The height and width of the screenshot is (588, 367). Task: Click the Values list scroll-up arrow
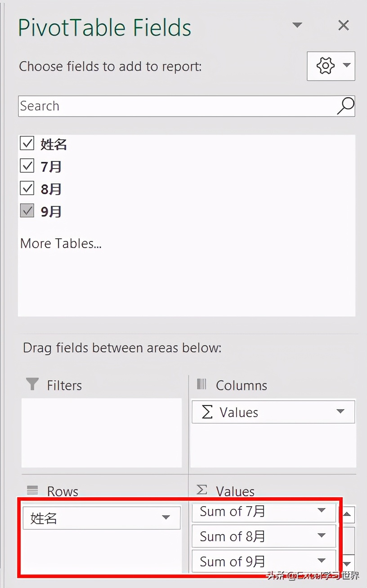(348, 514)
